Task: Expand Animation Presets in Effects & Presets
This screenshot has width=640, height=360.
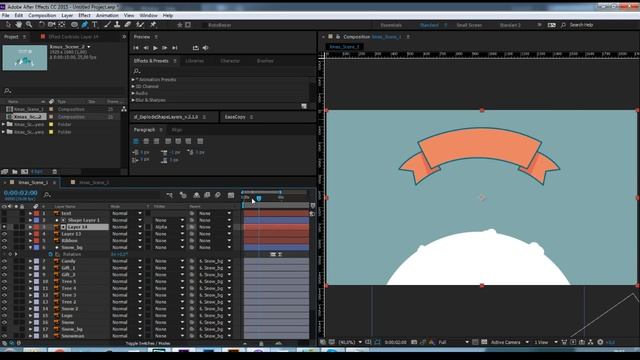Action: 133,80
